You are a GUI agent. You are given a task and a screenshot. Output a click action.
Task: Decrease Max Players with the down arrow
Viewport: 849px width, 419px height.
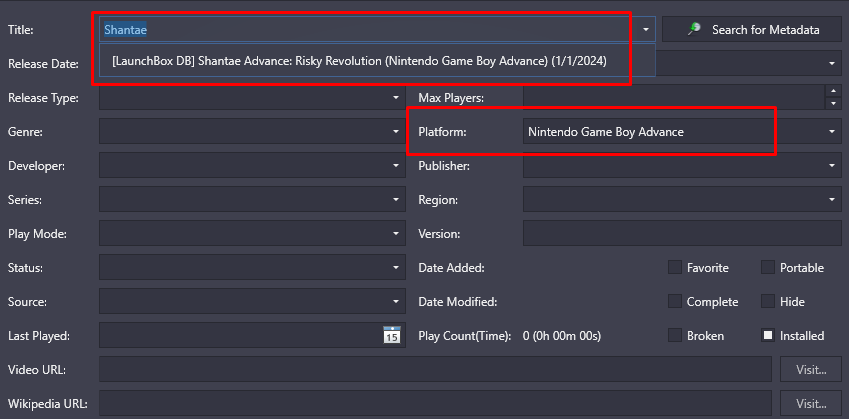point(833,103)
